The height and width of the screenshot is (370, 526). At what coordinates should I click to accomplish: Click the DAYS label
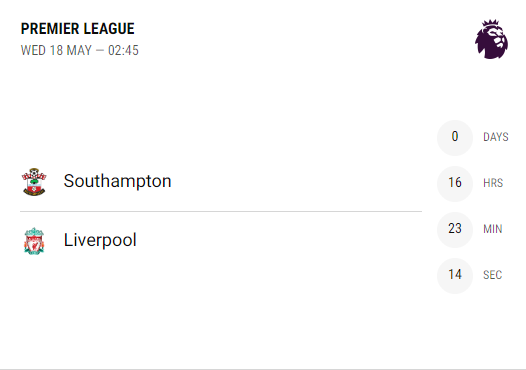(x=496, y=137)
